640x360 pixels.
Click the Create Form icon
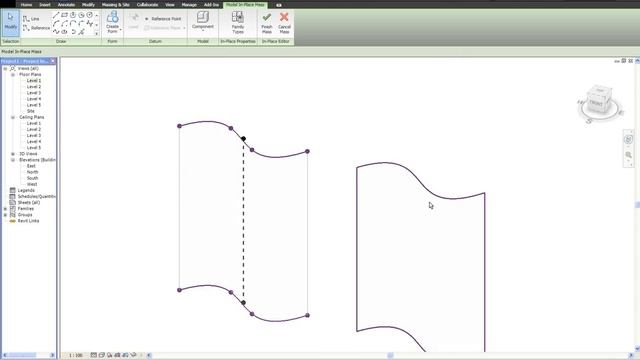(x=112, y=18)
